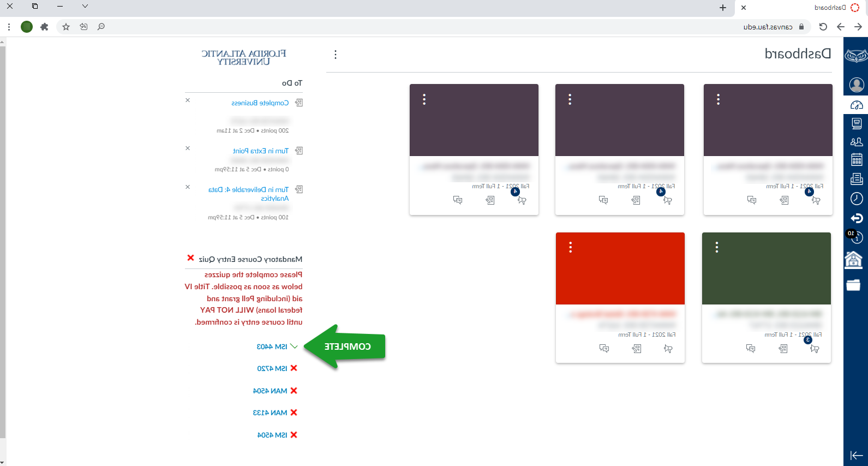The width and height of the screenshot is (868, 466).
Task: Expand the ISM 4403 checkmark chevron
Action: (x=294, y=346)
